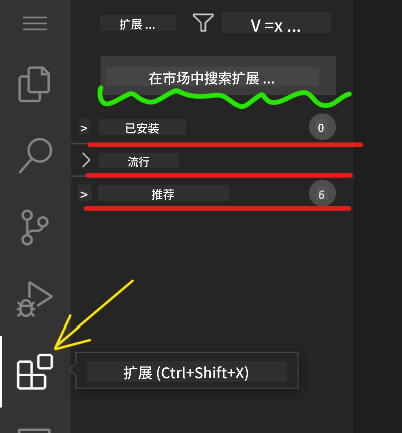Viewport: 402px width, 433px height.
Task: Expand the 已安装 section chevron
Action: [x=84, y=128]
